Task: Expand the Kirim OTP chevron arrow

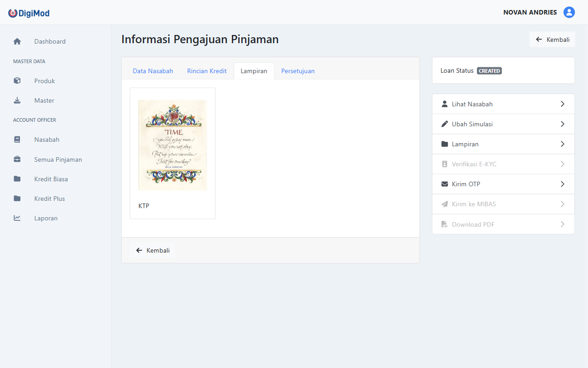Action: [x=563, y=184]
